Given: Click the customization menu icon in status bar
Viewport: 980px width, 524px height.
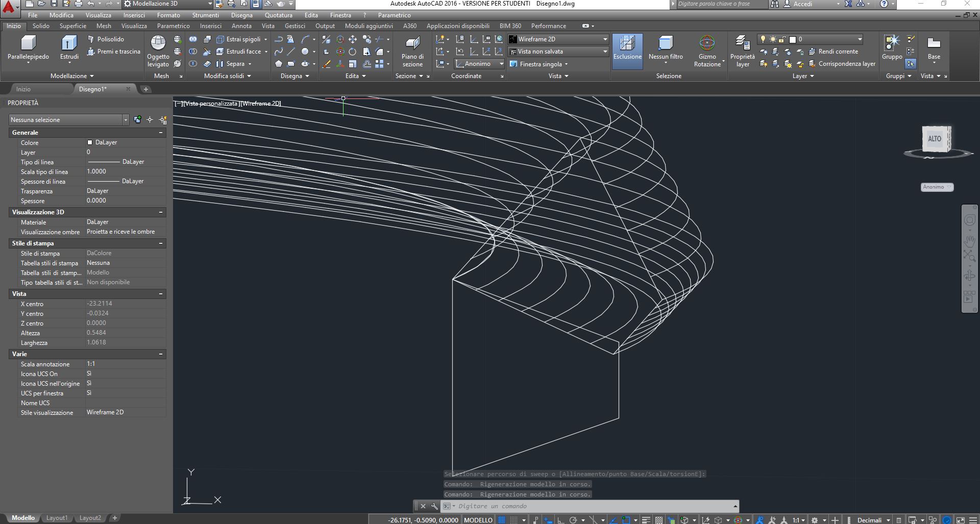Looking at the screenshot, I should click(x=972, y=520).
